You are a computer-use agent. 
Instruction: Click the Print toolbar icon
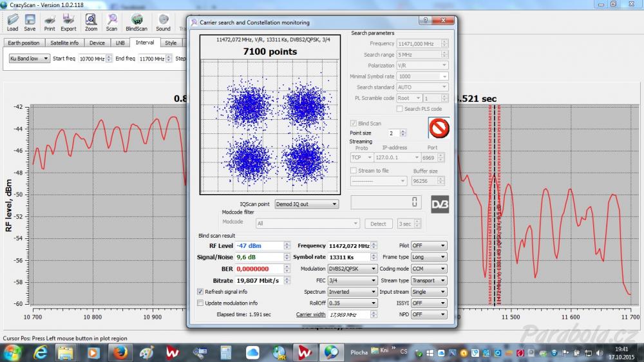click(x=50, y=22)
